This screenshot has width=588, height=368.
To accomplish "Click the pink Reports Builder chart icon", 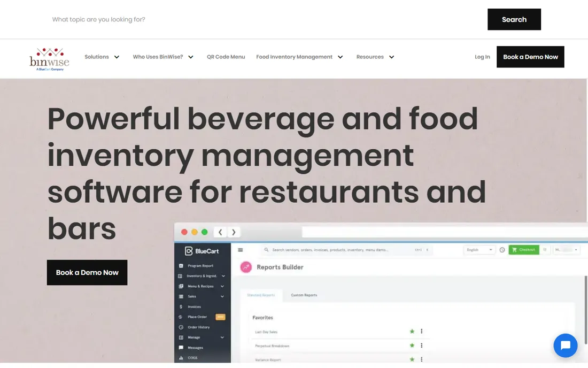I will (x=246, y=267).
